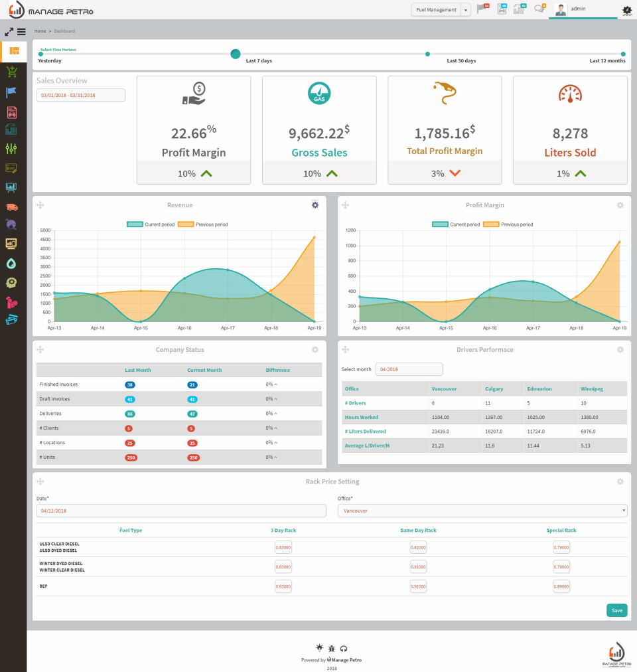Open the flag notifications showing 14 alerts
This screenshot has height=672, width=637.
point(482,9)
